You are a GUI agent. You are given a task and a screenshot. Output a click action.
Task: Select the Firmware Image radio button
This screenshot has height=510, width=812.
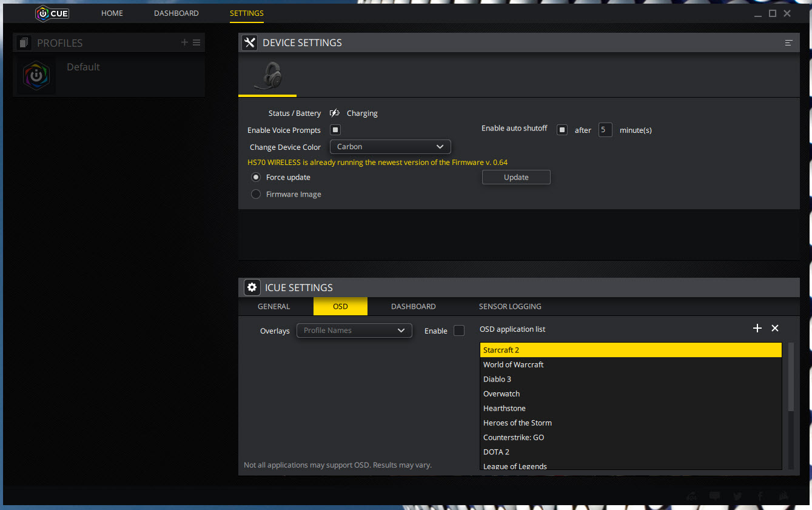(x=256, y=194)
